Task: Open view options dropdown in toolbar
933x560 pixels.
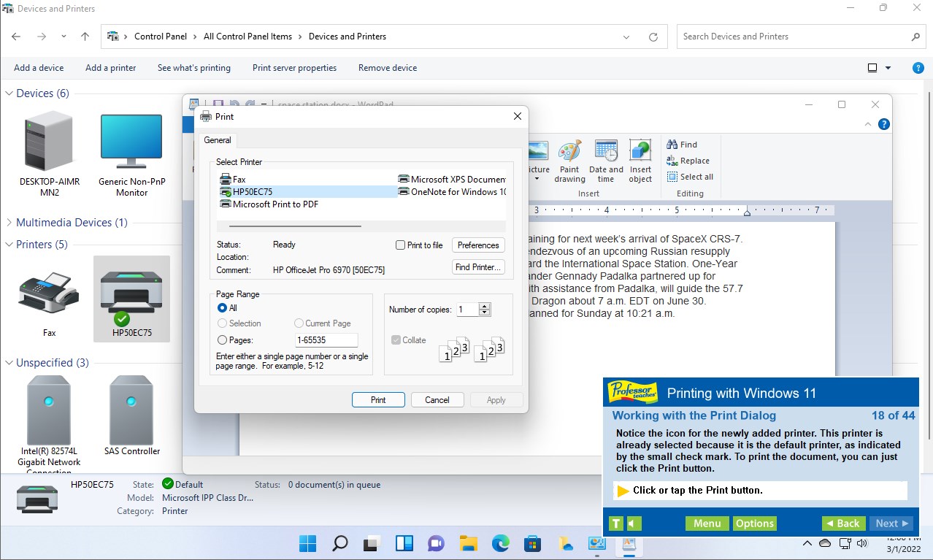Action: 888,68
